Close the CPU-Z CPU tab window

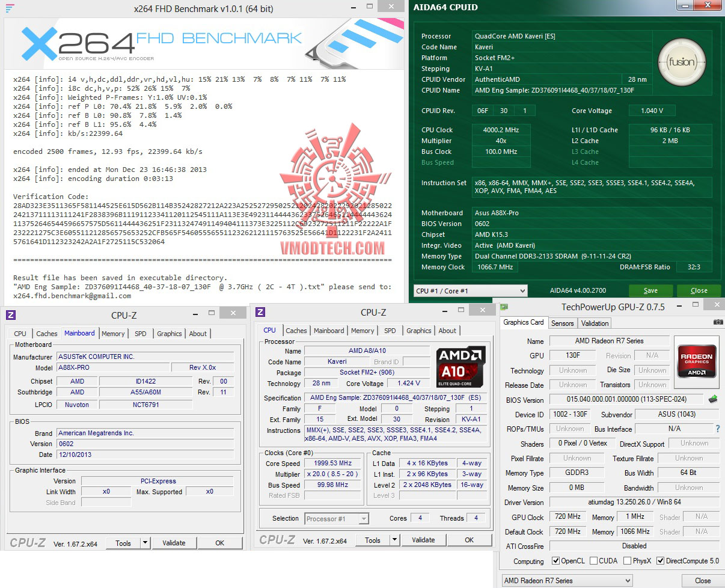482,310
